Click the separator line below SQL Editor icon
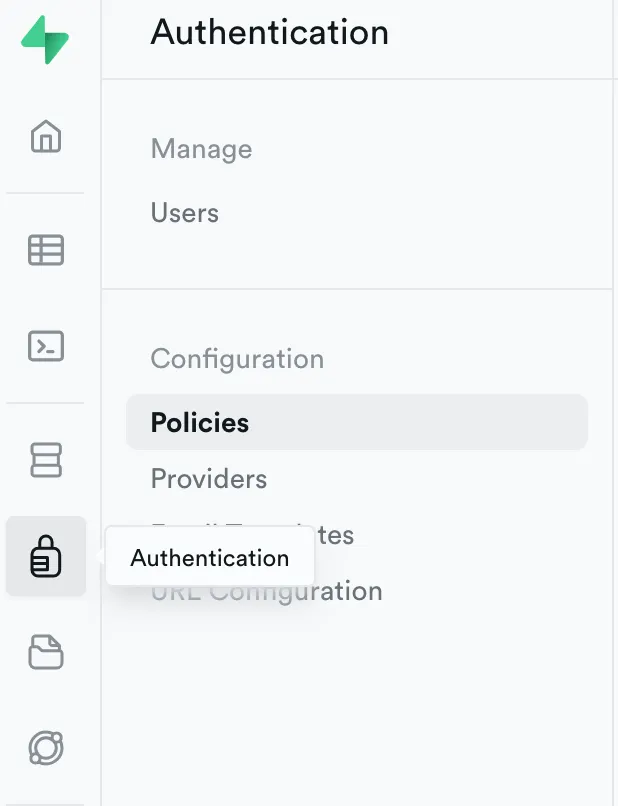The width and height of the screenshot is (618, 806). tap(46, 403)
